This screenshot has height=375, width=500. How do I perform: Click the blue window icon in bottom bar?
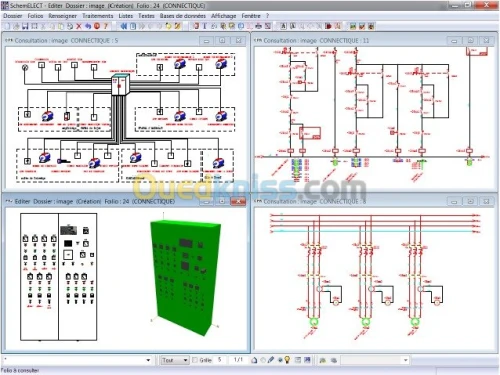coord(307,360)
